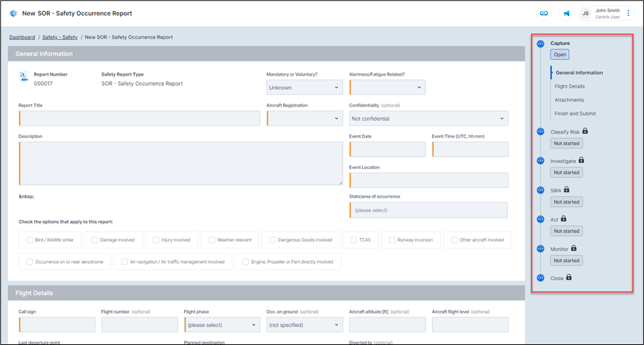Expand the Confidentiality dropdown

click(428, 119)
